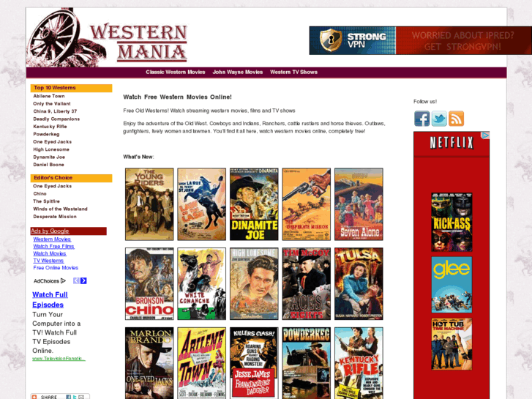The image size is (532, 399).
Task: Open the Tim McCoy Aces Eights poster
Action: tap(307, 283)
